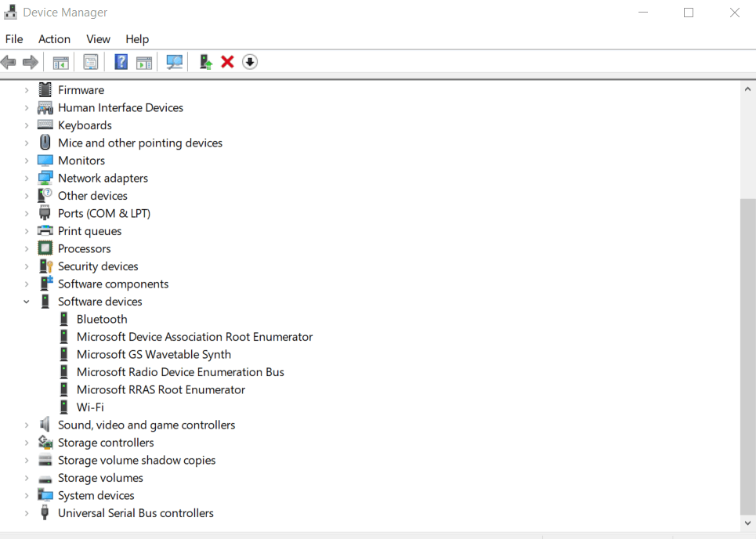Viewport: 756px width, 539px height.
Task: Expand the Ports (COM & LPT) category
Action: pos(27,214)
